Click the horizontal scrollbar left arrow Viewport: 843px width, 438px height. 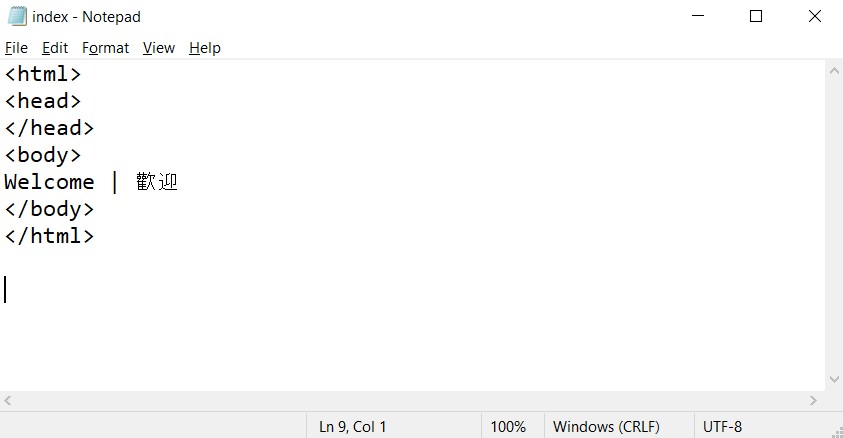click(8, 401)
